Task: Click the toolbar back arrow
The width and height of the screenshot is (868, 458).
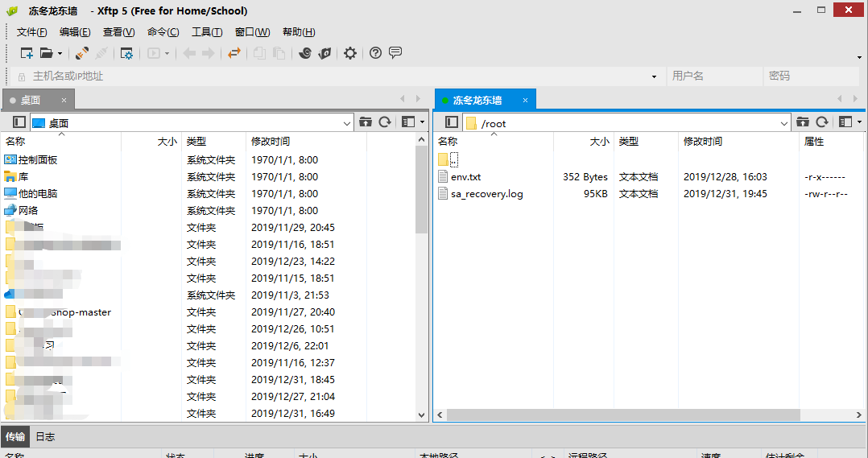Action: [x=189, y=53]
